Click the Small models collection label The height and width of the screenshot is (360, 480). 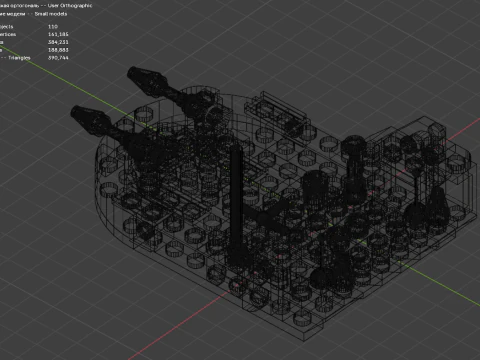click(x=51, y=14)
